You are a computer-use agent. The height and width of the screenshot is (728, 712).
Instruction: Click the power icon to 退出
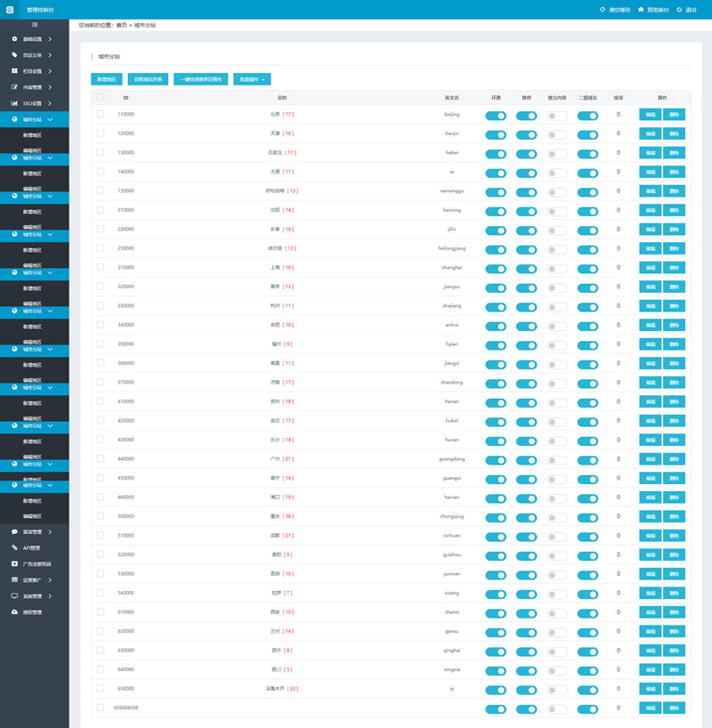pyautogui.click(x=679, y=9)
